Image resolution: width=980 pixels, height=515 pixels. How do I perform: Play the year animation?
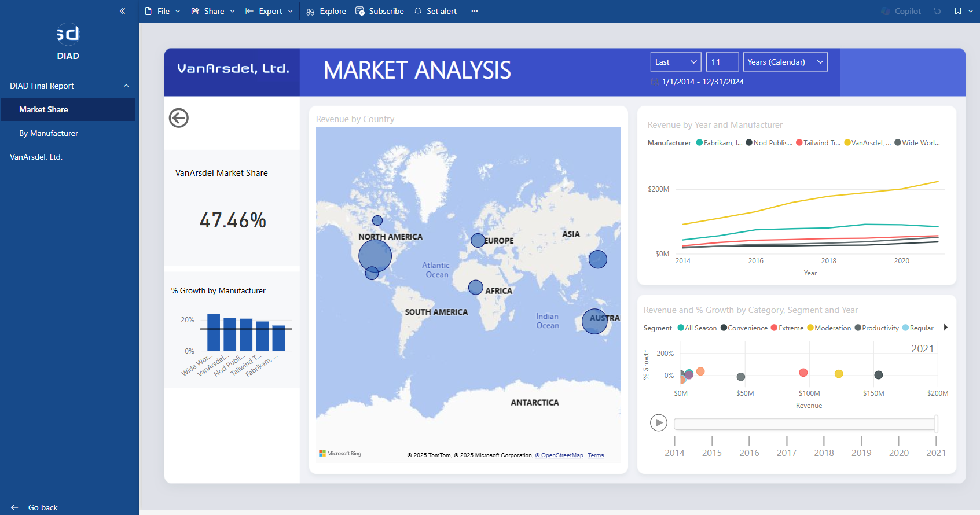659,423
